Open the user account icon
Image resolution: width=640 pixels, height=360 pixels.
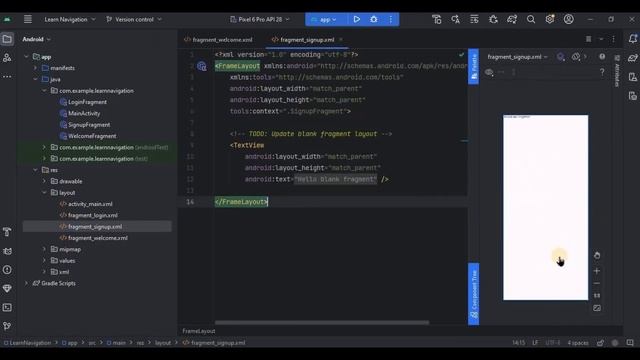569,19
